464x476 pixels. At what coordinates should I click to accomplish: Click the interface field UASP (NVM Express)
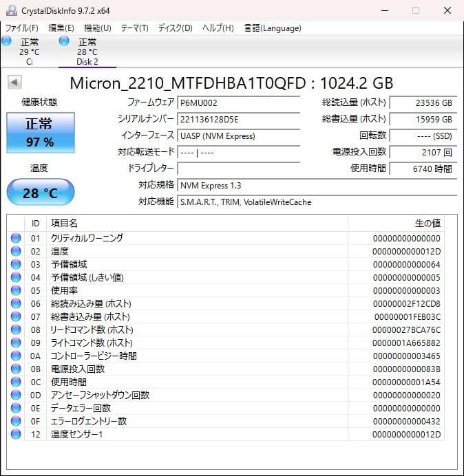coord(238,136)
